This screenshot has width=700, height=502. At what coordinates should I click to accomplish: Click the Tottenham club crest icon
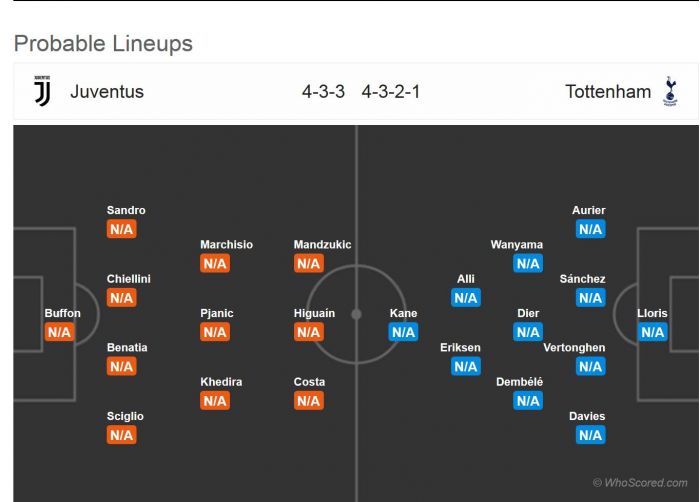point(670,92)
